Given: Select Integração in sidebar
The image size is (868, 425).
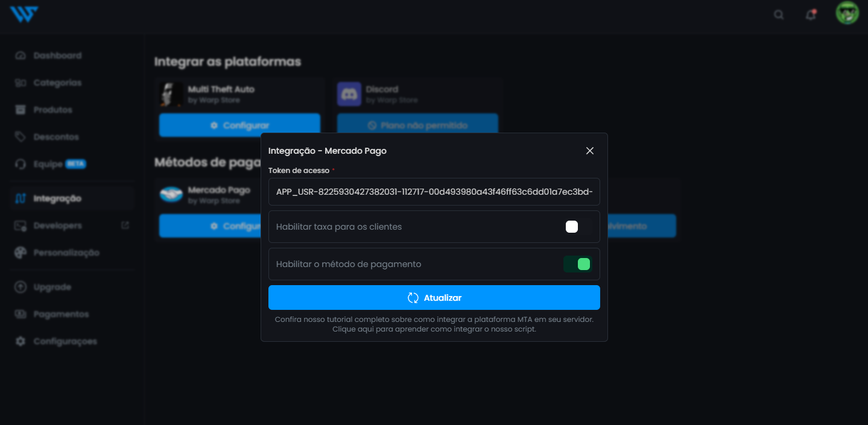Looking at the screenshot, I should [72, 198].
